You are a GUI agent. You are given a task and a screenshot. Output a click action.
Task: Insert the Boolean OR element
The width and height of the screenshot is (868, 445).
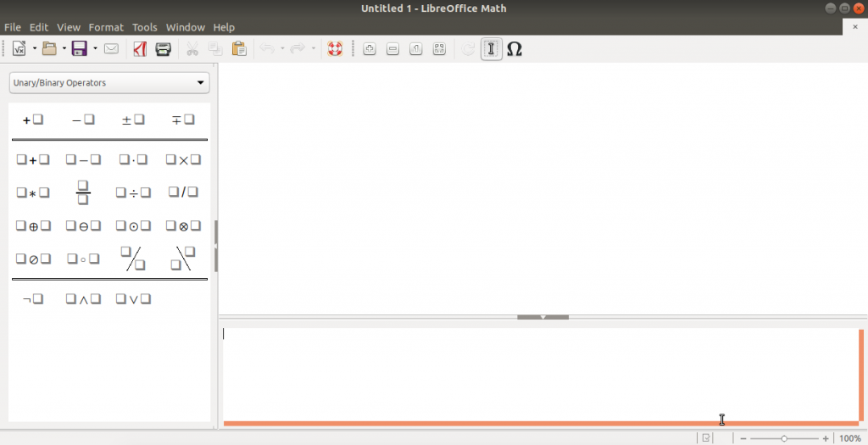point(133,299)
